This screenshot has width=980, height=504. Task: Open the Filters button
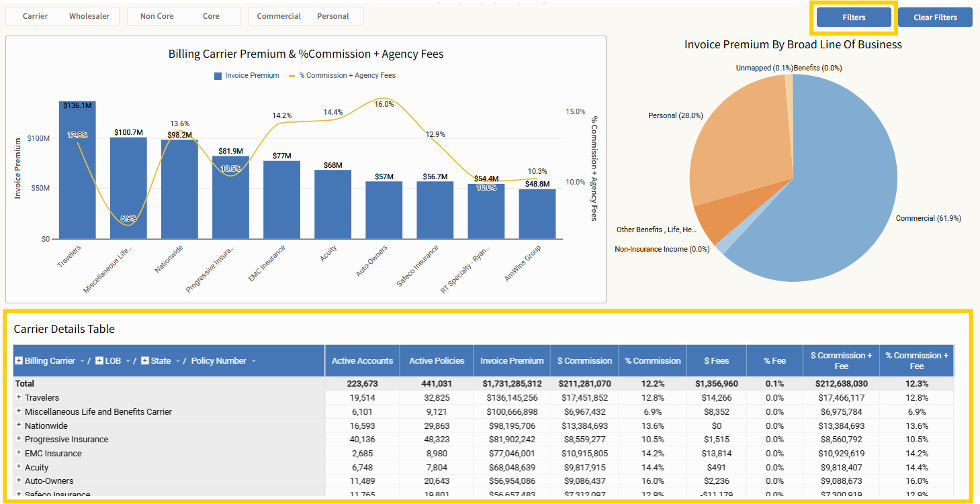tap(854, 17)
